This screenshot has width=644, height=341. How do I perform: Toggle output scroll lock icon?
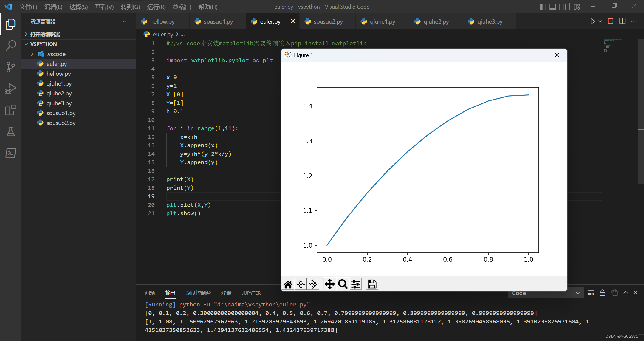tap(602, 293)
